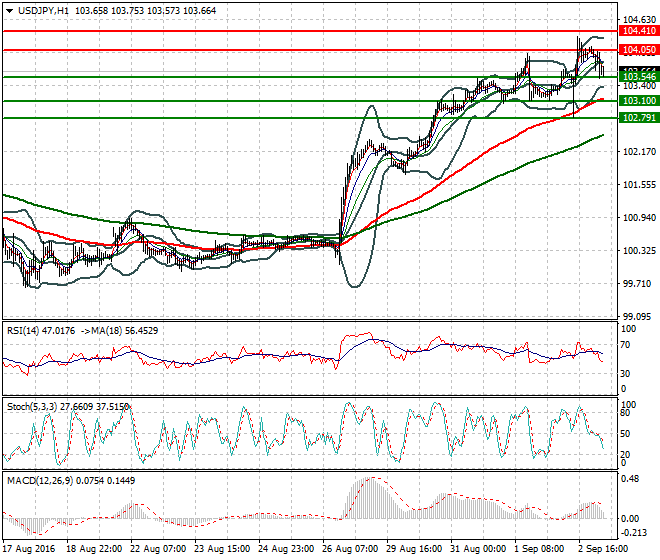Click the 100.940 price scale value

639,218
